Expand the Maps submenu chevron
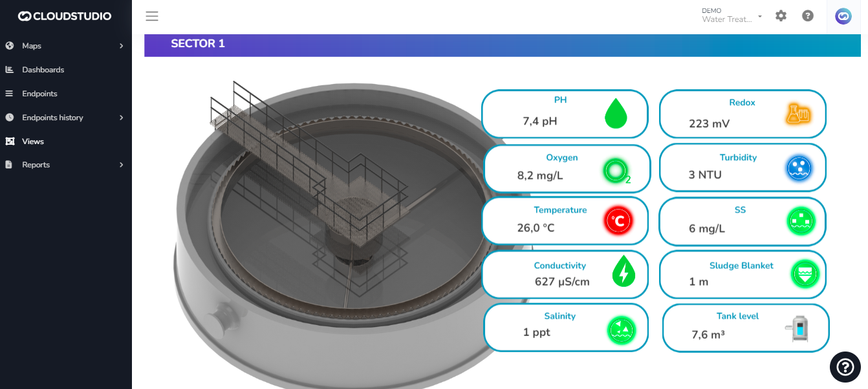868x389 pixels. pyautogui.click(x=121, y=46)
